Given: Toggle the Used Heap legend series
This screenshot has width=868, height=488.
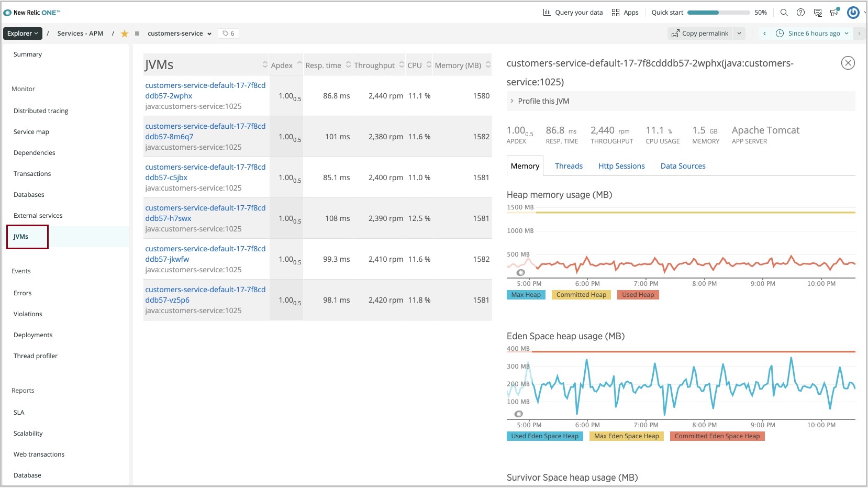Looking at the screenshot, I should coord(638,295).
